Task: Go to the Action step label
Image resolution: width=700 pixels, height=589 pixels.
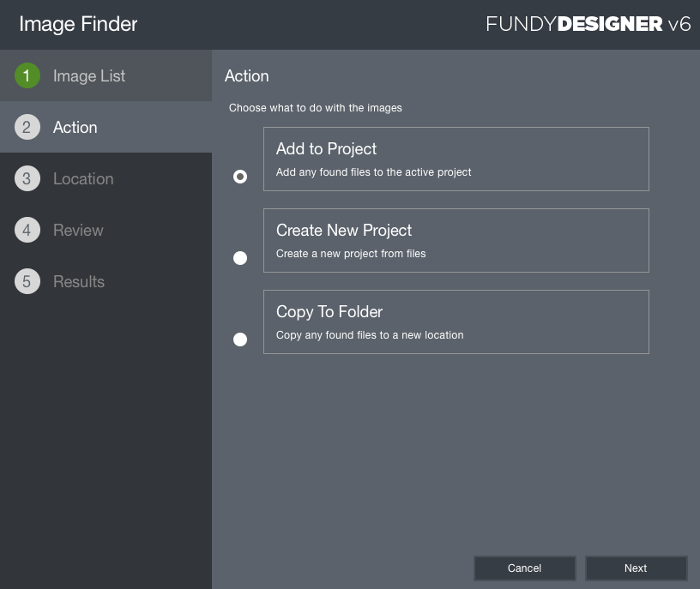Action: [75, 127]
